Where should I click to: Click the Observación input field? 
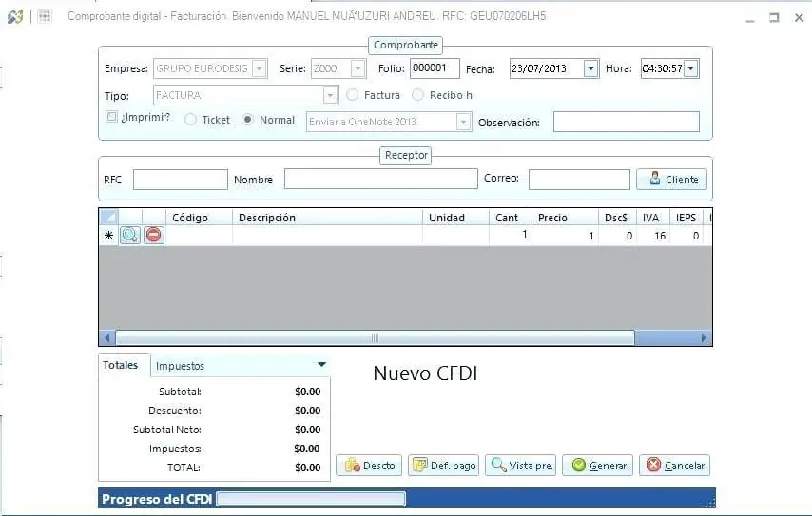(x=626, y=123)
